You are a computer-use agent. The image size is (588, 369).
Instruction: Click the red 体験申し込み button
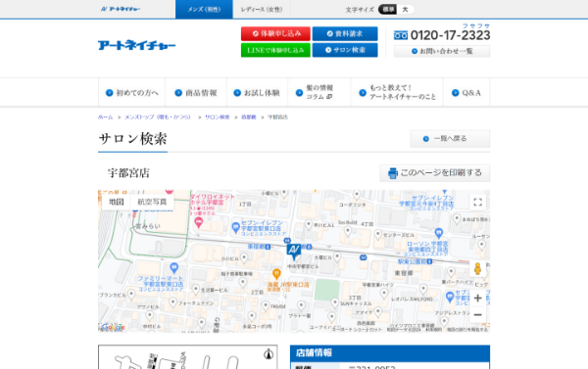[x=275, y=33]
